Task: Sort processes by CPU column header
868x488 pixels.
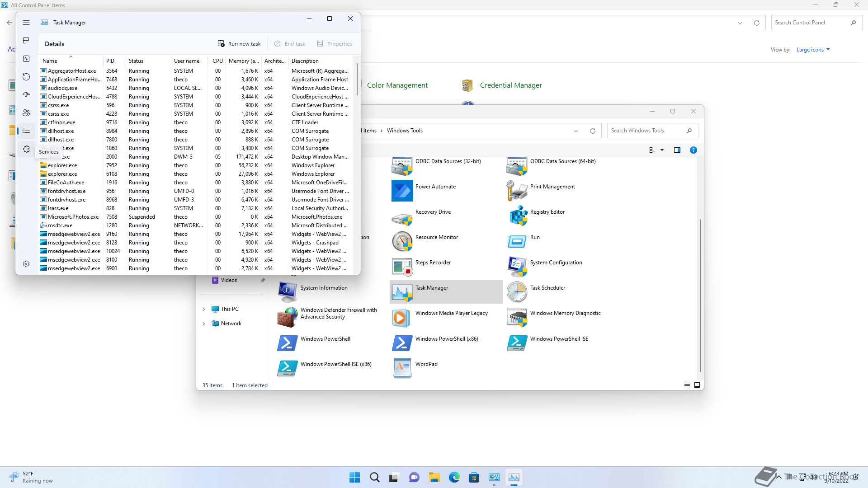Action: click(217, 61)
